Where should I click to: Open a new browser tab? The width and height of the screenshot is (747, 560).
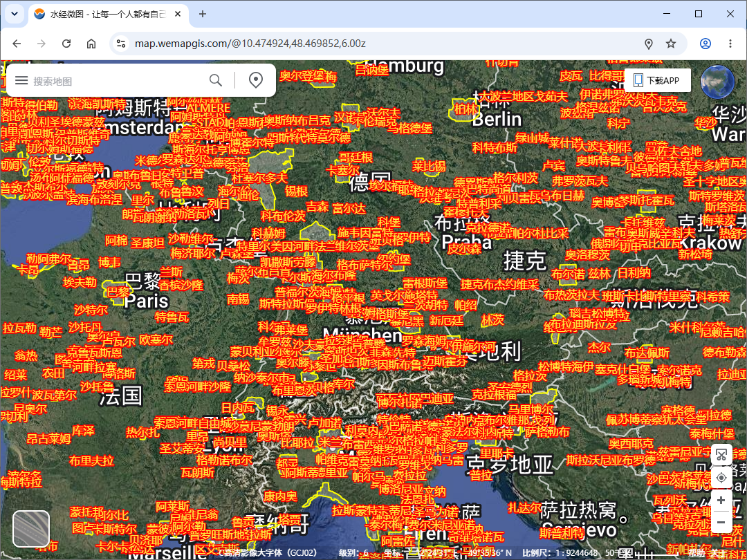(203, 15)
